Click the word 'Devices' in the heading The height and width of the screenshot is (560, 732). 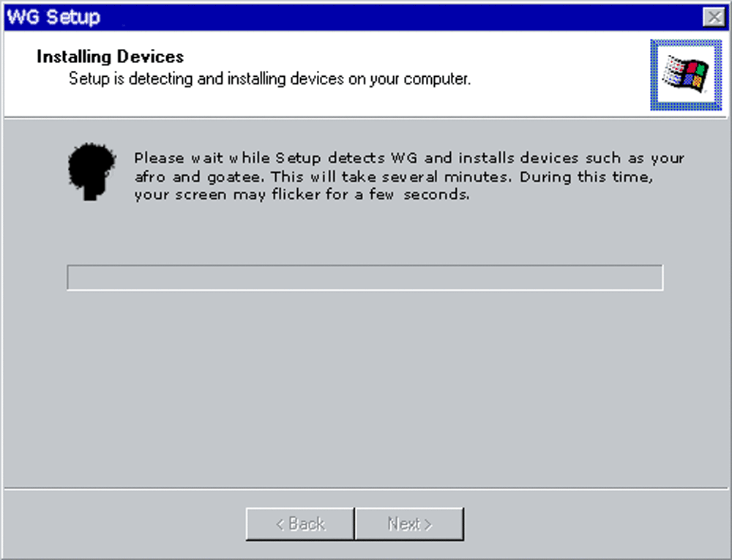pos(150,56)
